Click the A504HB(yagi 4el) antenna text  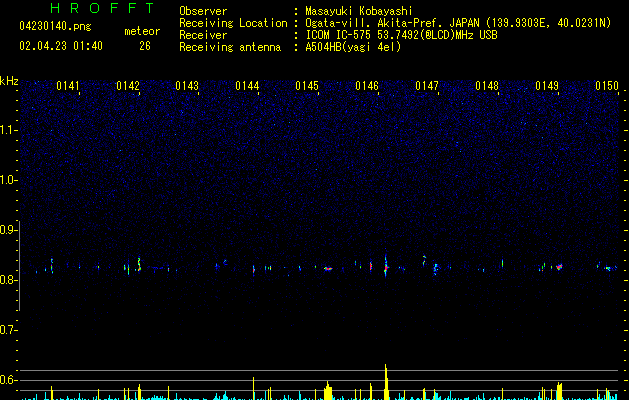click(353, 47)
